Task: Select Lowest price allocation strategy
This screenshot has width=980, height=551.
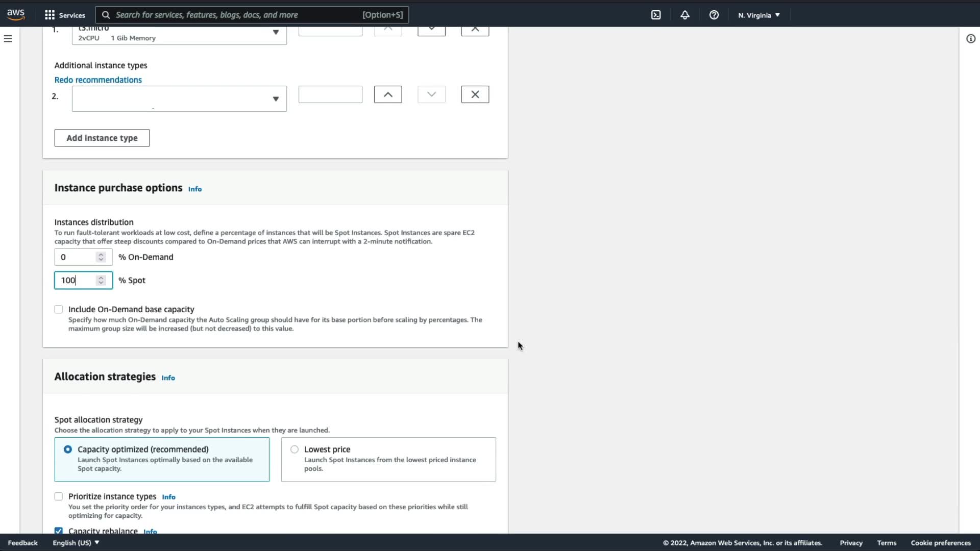Action: tap(295, 449)
